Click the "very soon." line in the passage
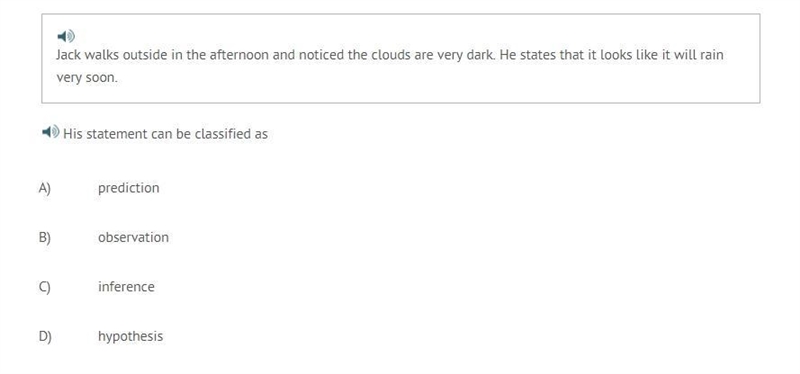The width and height of the screenshot is (800, 374). (x=87, y=78)
